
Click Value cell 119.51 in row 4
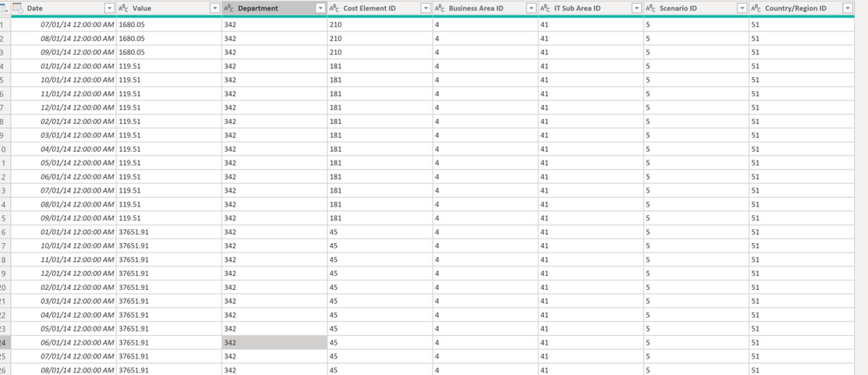point(169,66)
